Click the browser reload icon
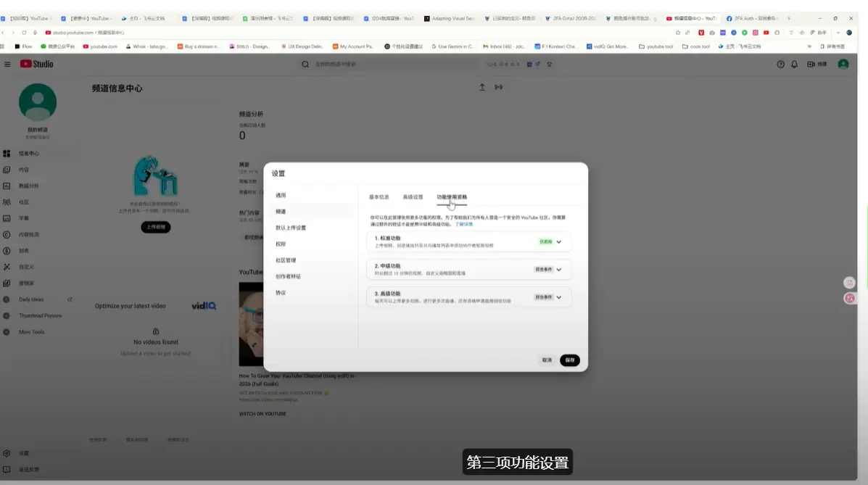 pos(24,33)
